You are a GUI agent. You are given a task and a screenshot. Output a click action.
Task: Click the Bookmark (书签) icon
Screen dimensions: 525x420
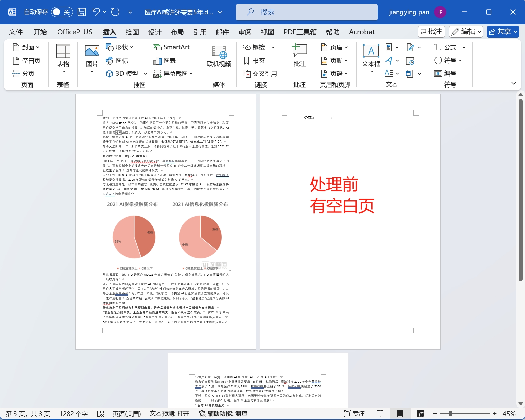coord(254,61)
